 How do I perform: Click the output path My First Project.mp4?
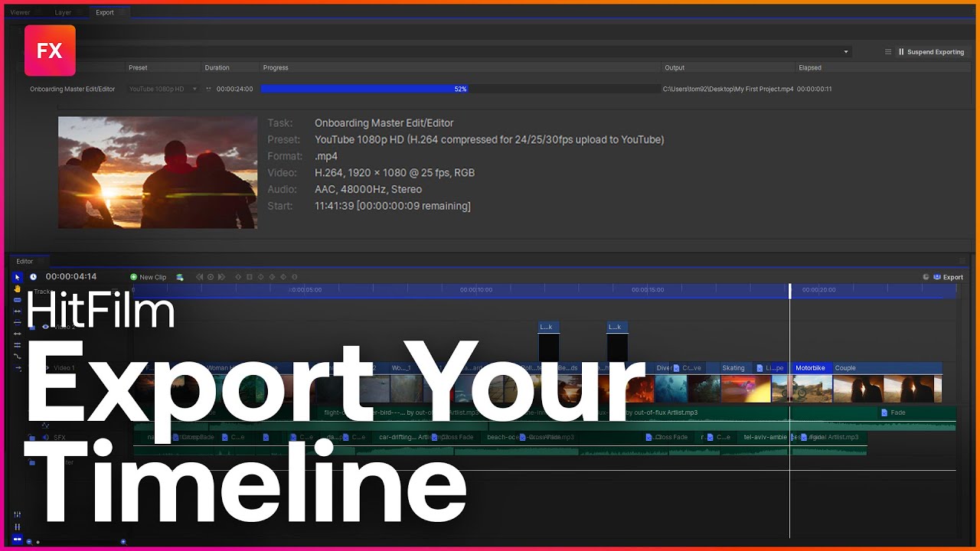[728, 89]
